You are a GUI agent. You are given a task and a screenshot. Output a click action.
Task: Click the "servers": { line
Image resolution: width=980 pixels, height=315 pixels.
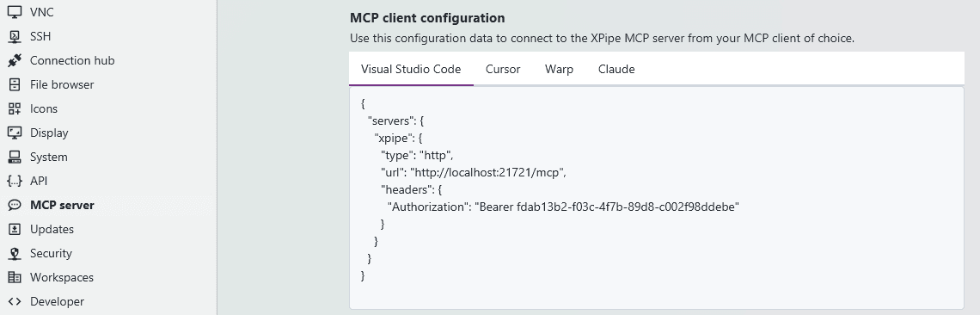point(396,120)
